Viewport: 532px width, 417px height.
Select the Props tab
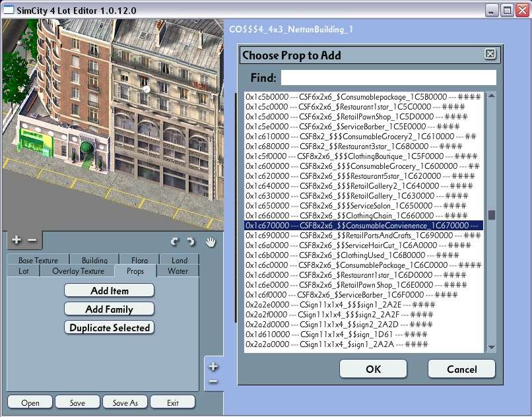tap(135, 271)
